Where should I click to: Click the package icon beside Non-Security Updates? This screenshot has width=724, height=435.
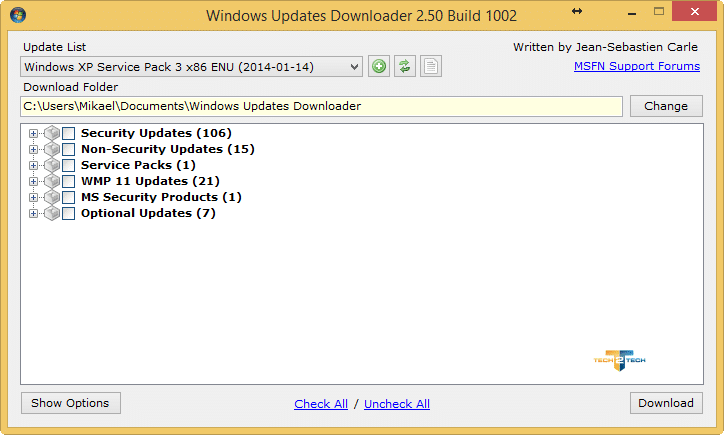(52, 149)
